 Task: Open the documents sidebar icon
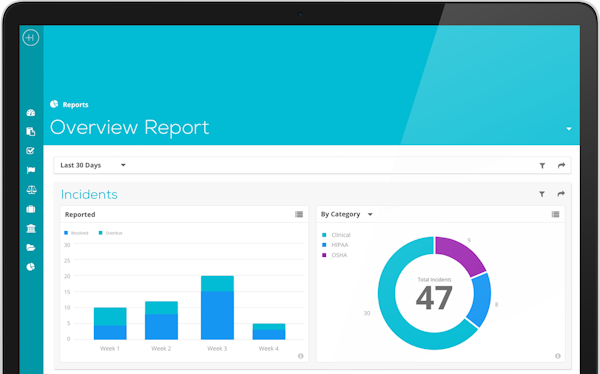tap(31, 132)
